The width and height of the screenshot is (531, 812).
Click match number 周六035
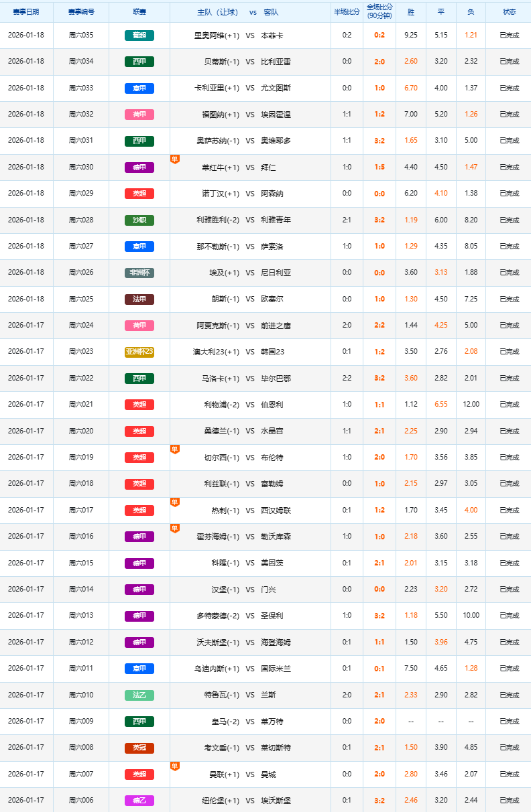click(x=81, y=35)
